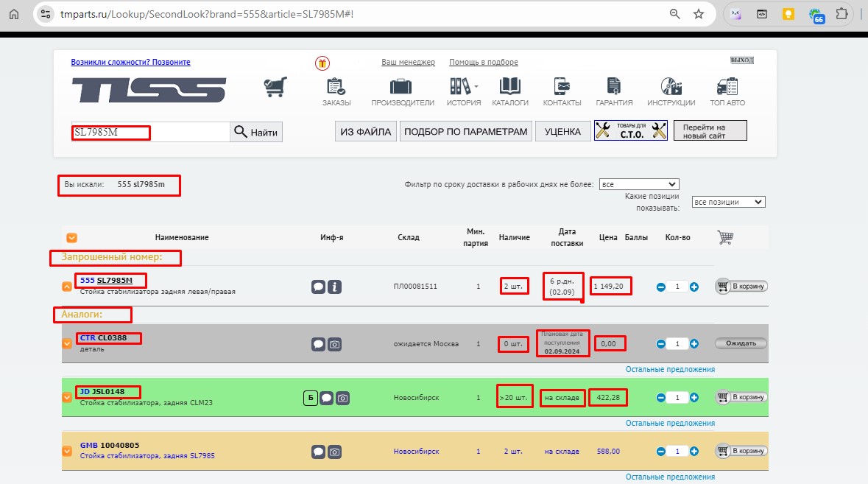Open Товары для С.Т.О. banner
868x484 pixels.
tap(630, 130)
